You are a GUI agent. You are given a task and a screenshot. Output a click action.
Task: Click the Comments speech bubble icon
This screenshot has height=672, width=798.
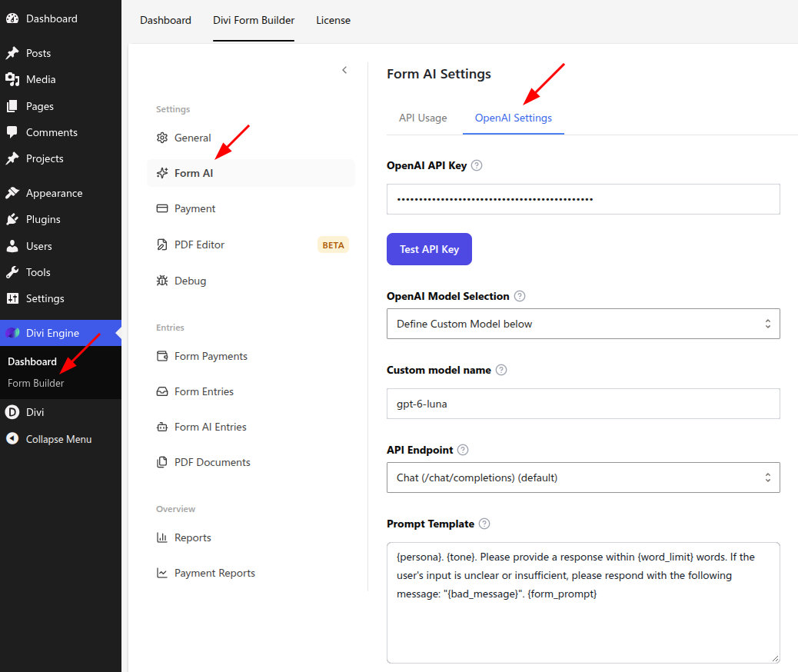(x=12, y=132)
